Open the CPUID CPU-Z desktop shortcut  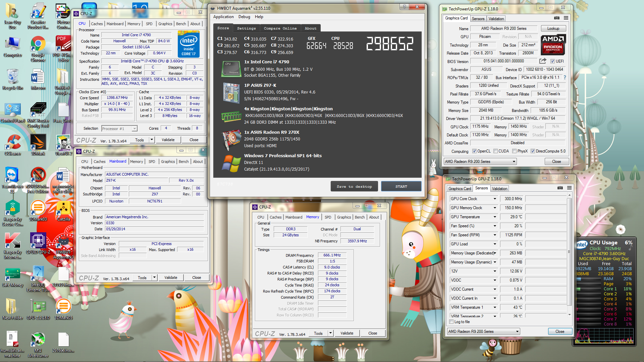click(x=38, y=243)
